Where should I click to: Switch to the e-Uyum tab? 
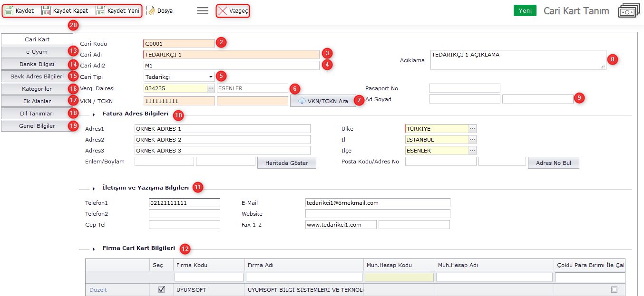pos(37,52)
